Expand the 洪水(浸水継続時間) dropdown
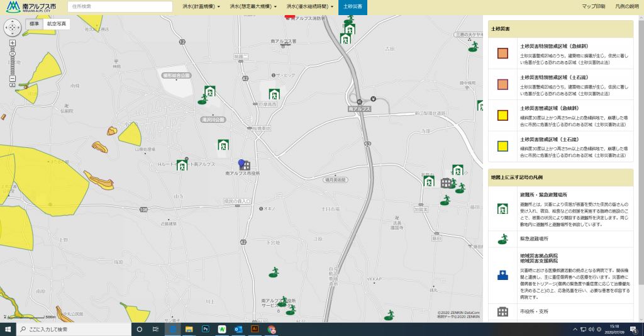The width and height of the screenshot is (644, 336). click(309, 6)
